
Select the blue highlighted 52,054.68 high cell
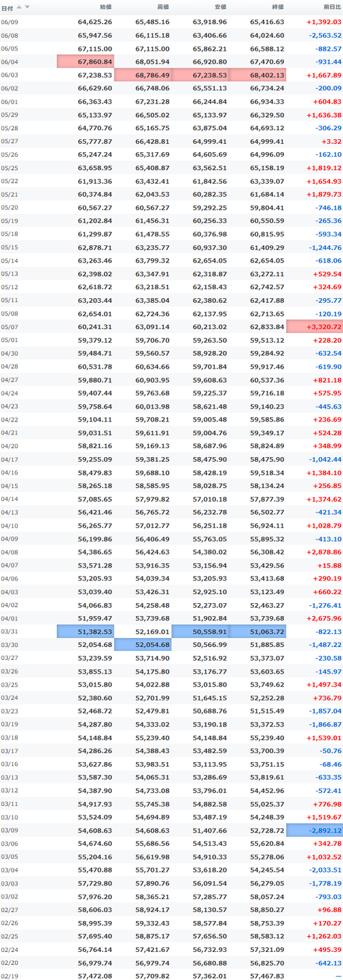coord(143,644)
